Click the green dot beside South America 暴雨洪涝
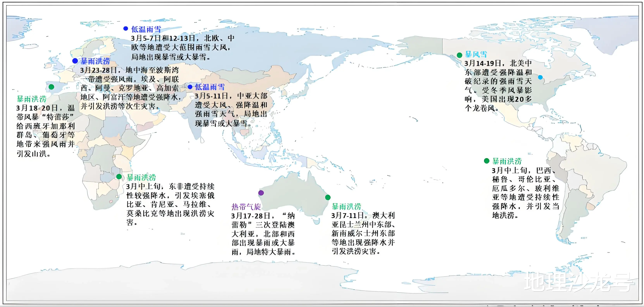This screenshot has width=644, height=307. click(486, 161)
